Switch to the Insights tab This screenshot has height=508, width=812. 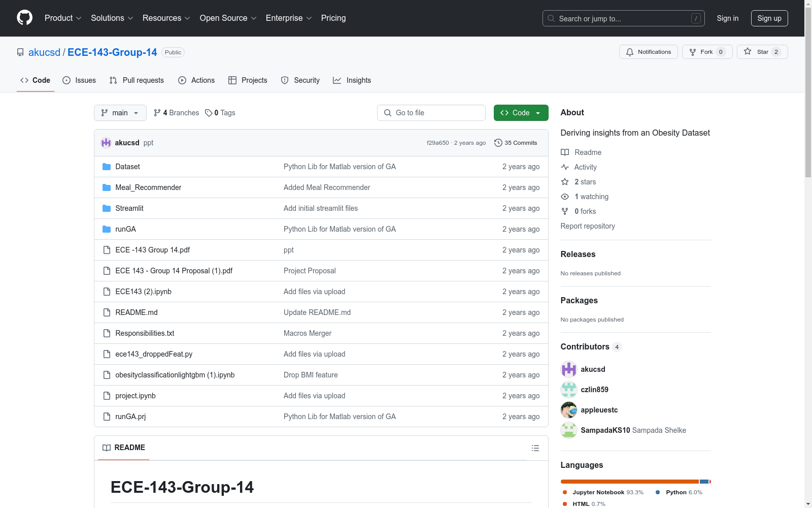pyautogui.click(x=352, y=80)
